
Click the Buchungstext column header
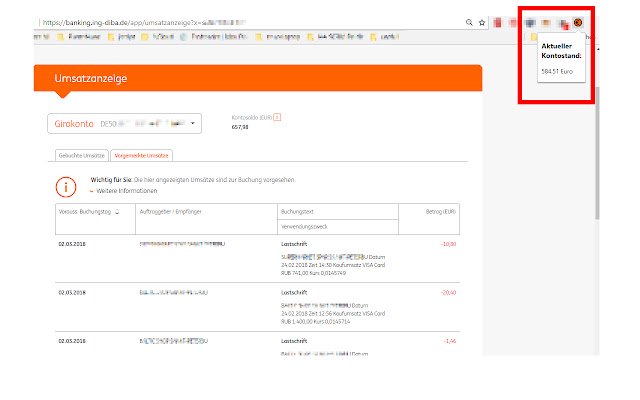pyautogui.click(x=297, y=211)
